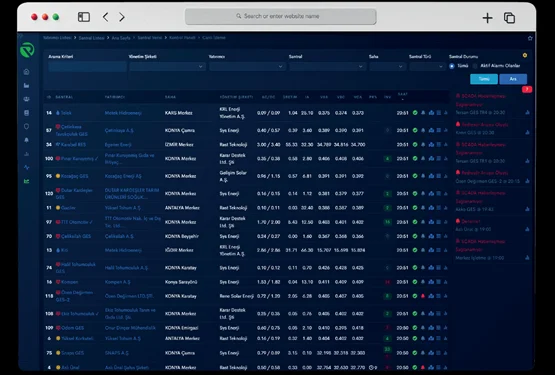Open Çelikallah GES plant link
The image size is (555, 375).
coord(76,236)
